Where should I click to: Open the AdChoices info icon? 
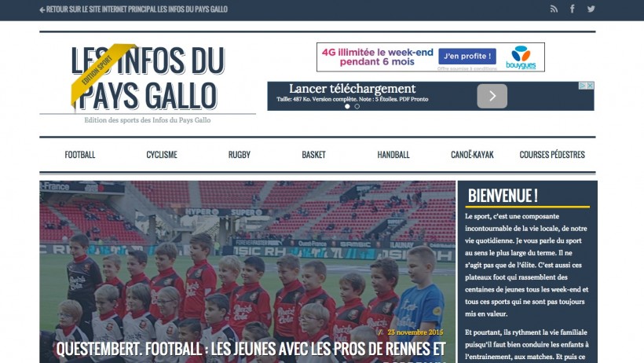pyautogui.click(x=583, y=86)
